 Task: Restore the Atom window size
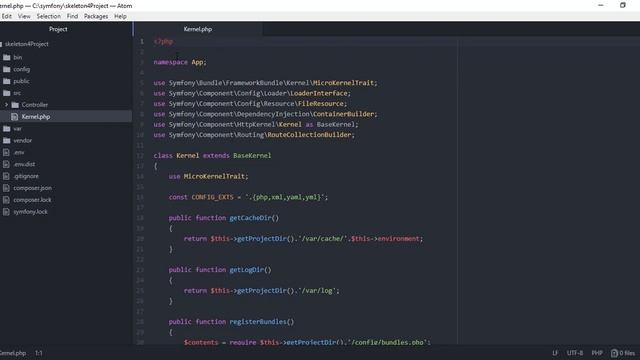(622, 5)
